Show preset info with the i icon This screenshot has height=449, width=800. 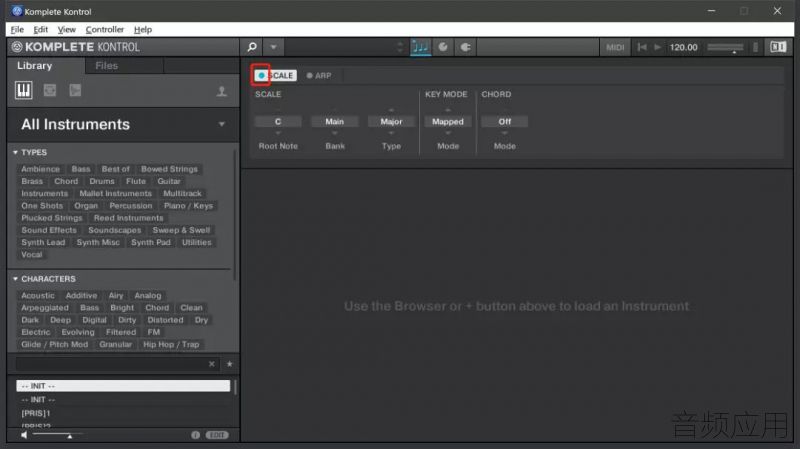pyautogui.click(x=195, y=435)
